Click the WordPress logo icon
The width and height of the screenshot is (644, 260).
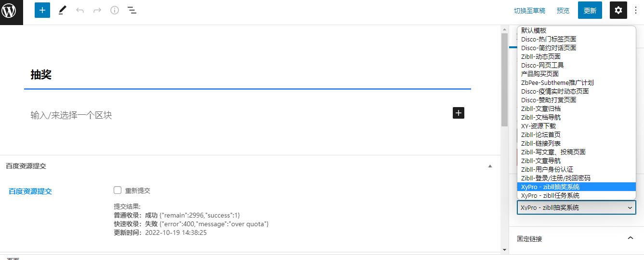point(12,11)
